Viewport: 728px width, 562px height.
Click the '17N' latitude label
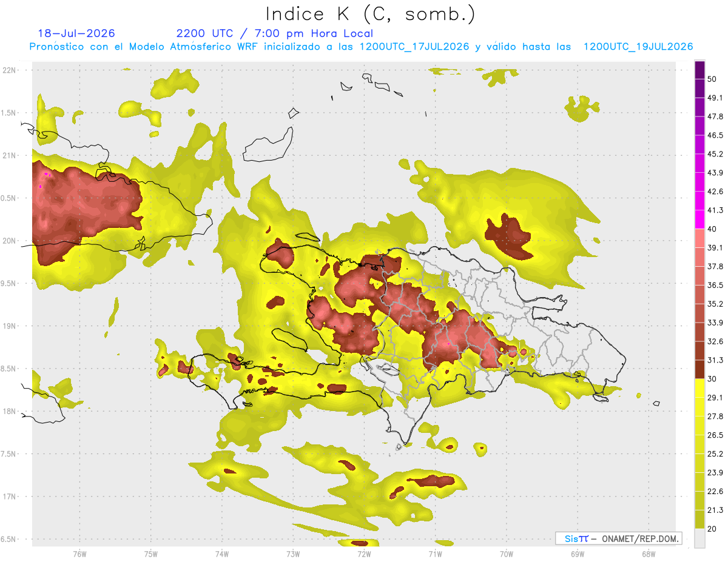click(10, 497)
